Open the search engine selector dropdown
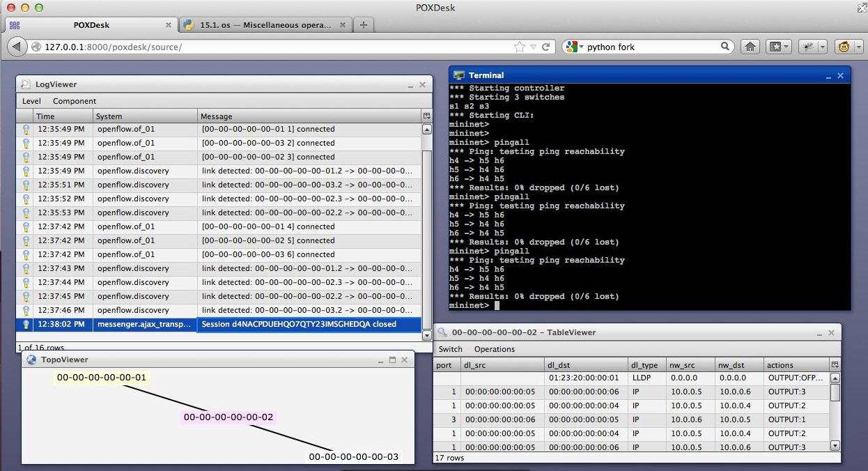868x471 pixels. click(x=575, y=47)
